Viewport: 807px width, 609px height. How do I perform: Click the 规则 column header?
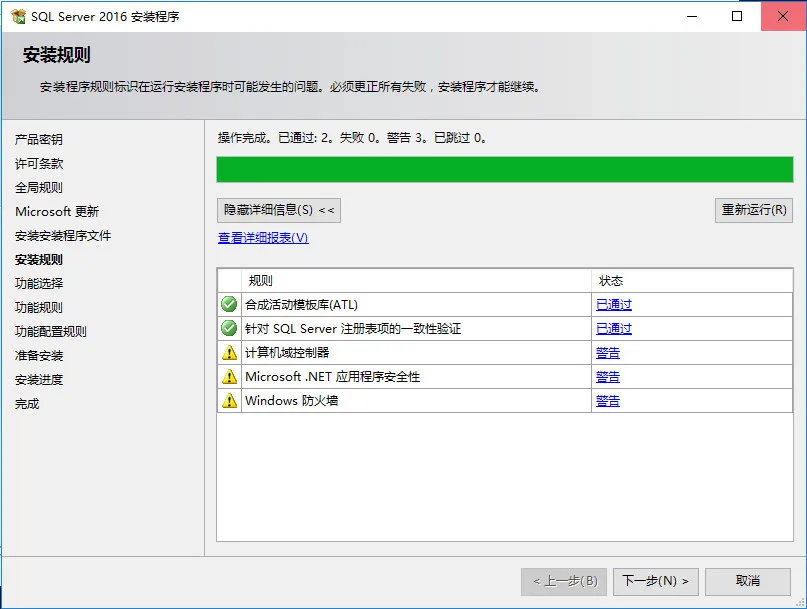416,281
